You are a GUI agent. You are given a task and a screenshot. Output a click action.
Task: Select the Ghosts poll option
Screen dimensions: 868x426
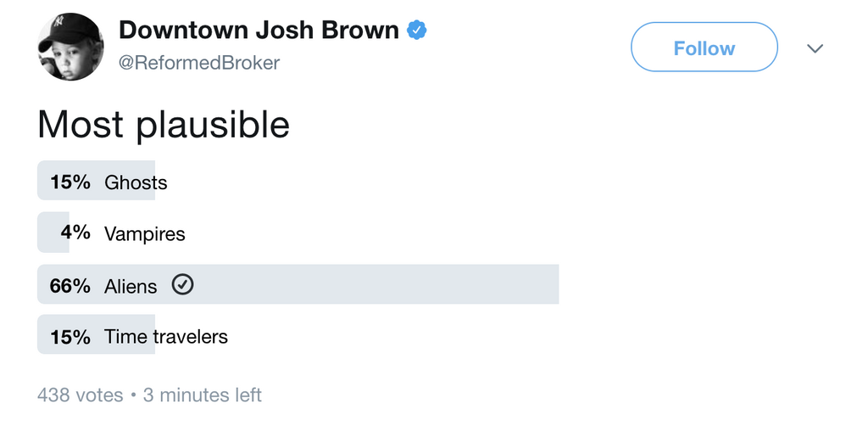pyautogui.click(x=136, y=182)
